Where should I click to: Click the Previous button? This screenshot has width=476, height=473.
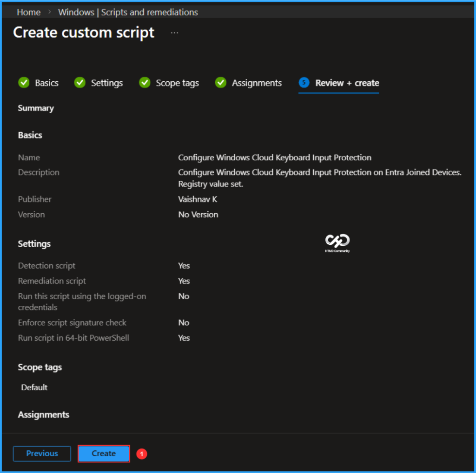tap(41, 453)
